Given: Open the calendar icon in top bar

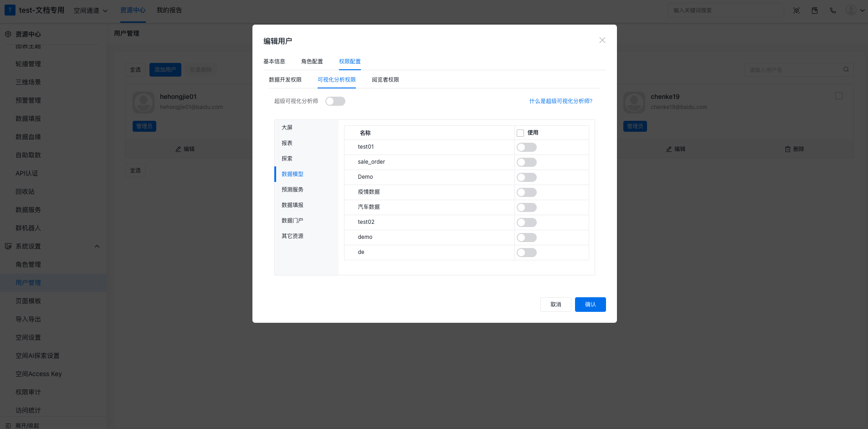Looking at the screenshot, I should [815, 10].
